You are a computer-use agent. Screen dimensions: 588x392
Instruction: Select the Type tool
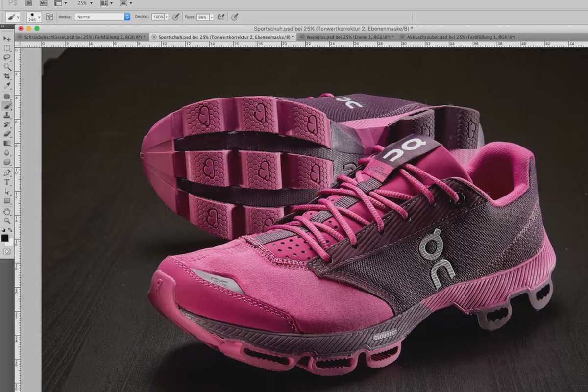(7, 182)
